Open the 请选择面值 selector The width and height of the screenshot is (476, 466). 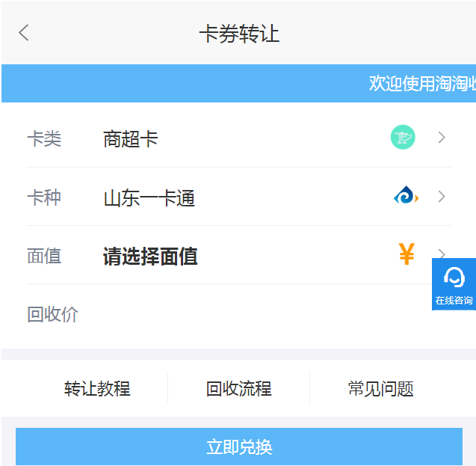[x=149, y=257]
